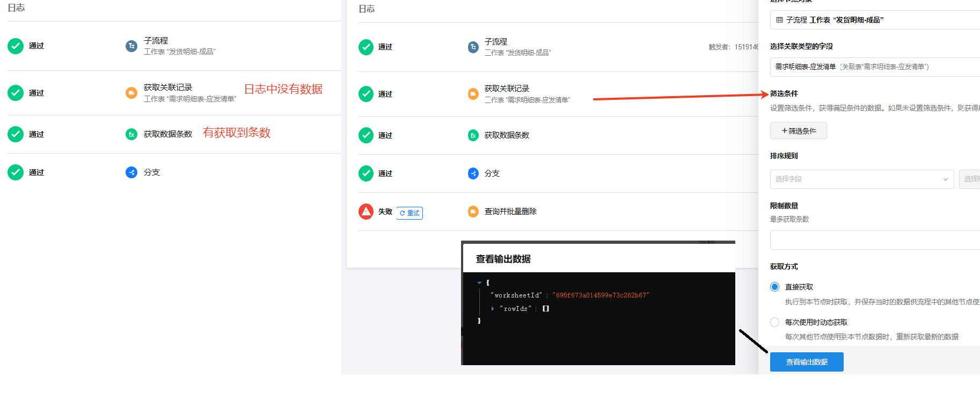Viewport: 980px width, 399px height.
Task: Click the 查询并批量删除 node name
Action: tap(510, 212)
